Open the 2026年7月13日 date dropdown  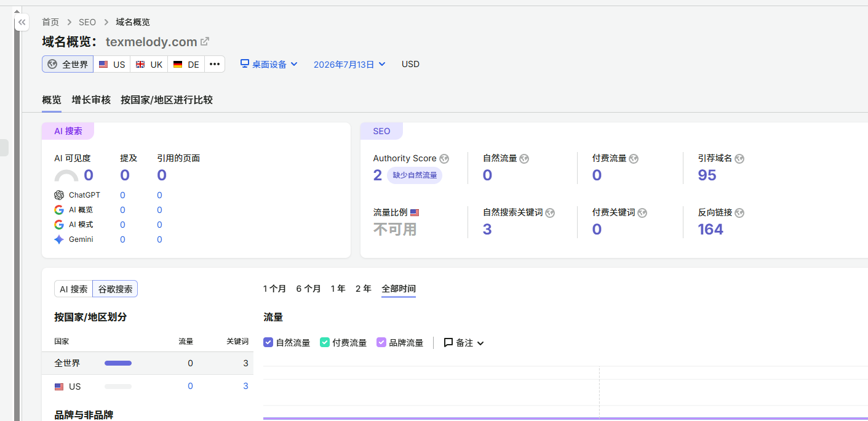pyautogui.click(x=349, y=64)
